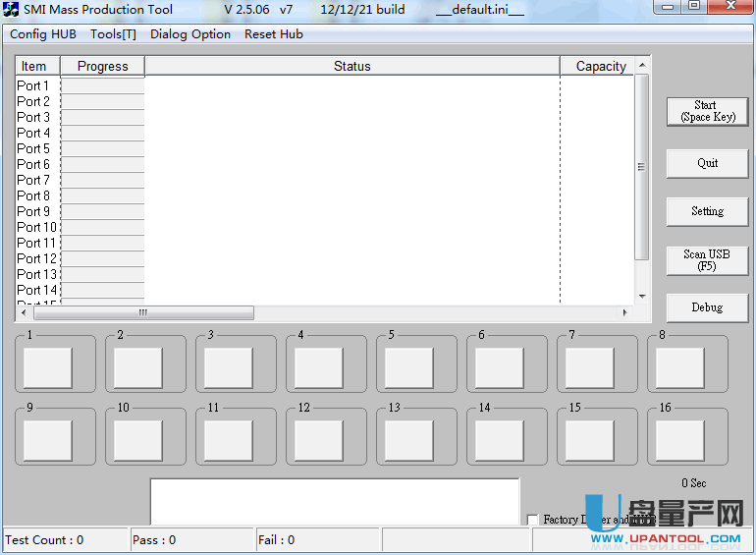Click the horizontal scrollbar right arrow

click(x=624, y=312)
